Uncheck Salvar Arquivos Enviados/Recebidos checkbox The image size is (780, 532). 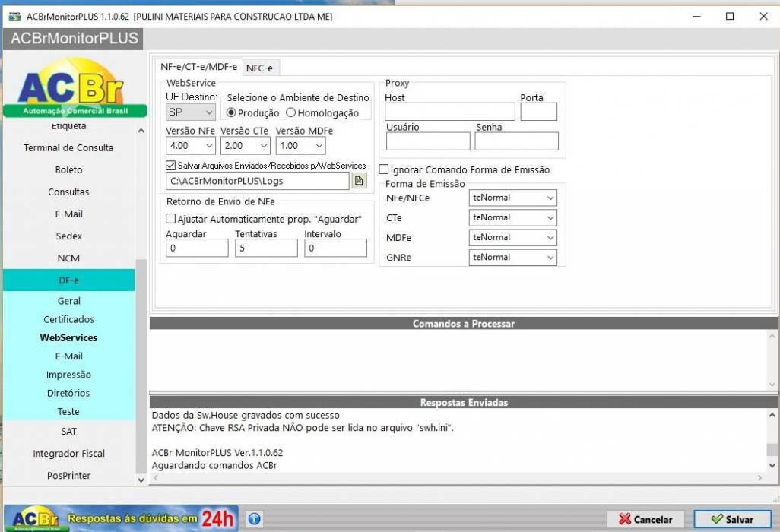tap(170, 166)
